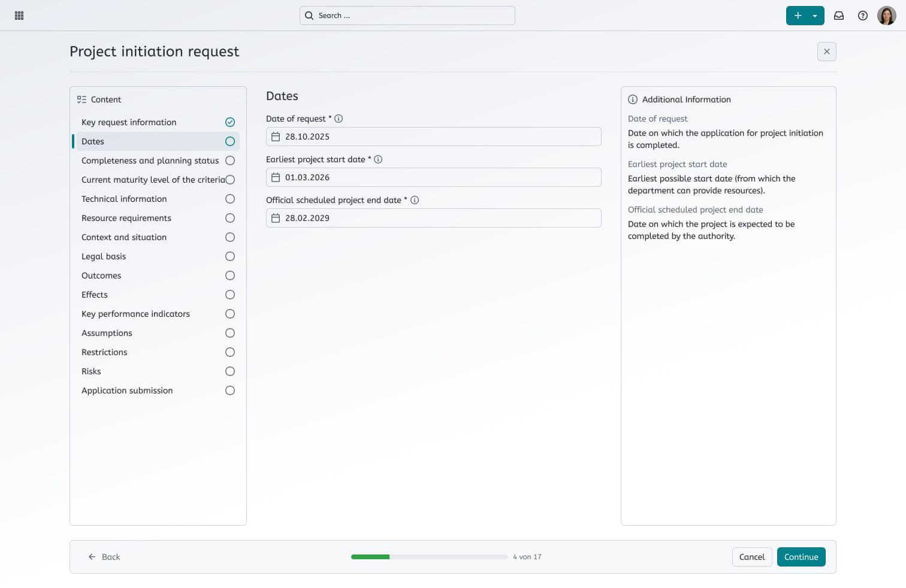Navigate to Application submission section
The width and height of the screenshot is (906, 588).
pos(127,390)
